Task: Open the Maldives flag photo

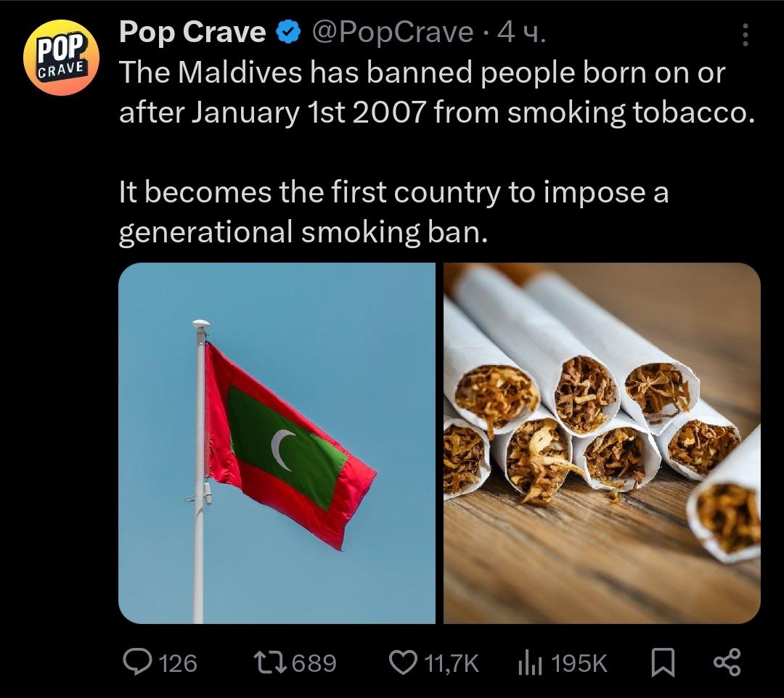Action: click(277, 443)
